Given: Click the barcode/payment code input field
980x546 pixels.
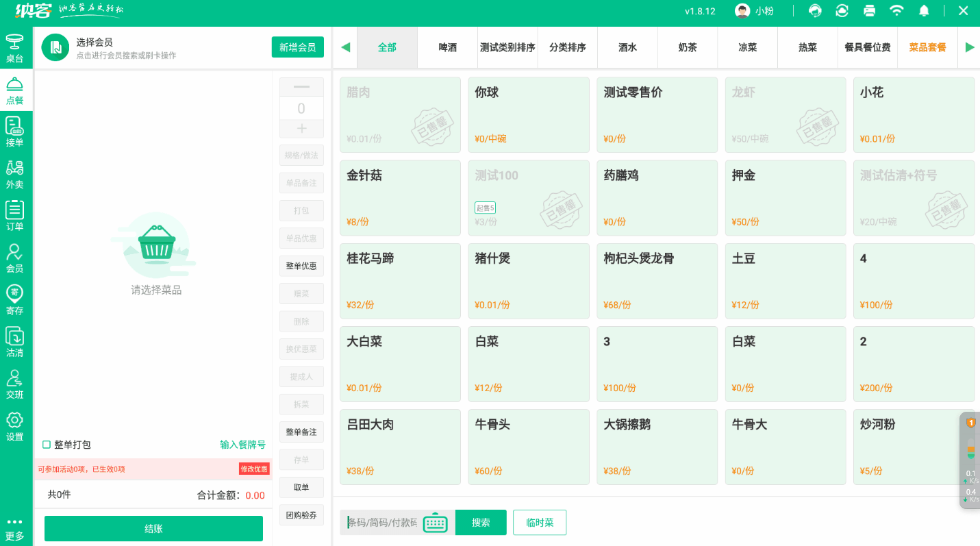Looking at the screenshot, I should point(384,522).
